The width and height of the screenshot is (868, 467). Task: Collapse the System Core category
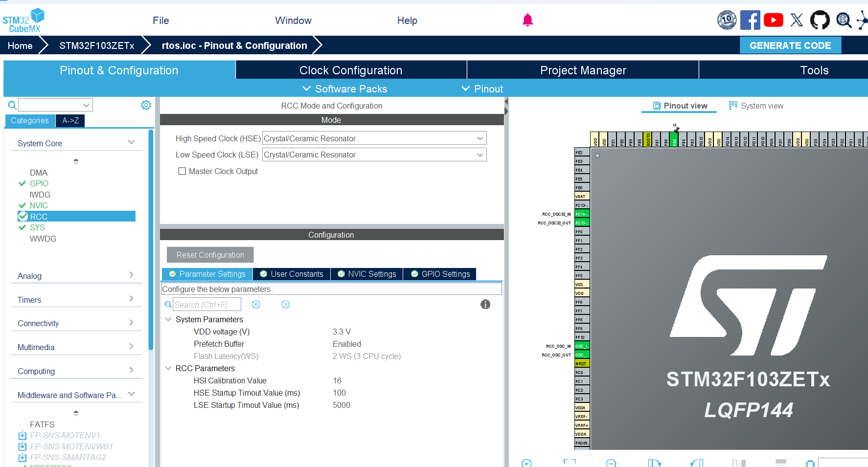coord(131,142)
